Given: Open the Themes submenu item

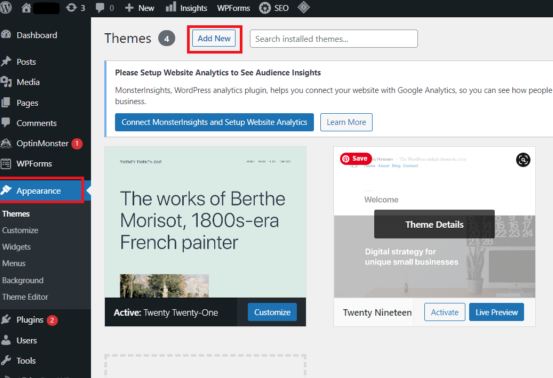Looking at the screenshot, I should tap(16, 214).
